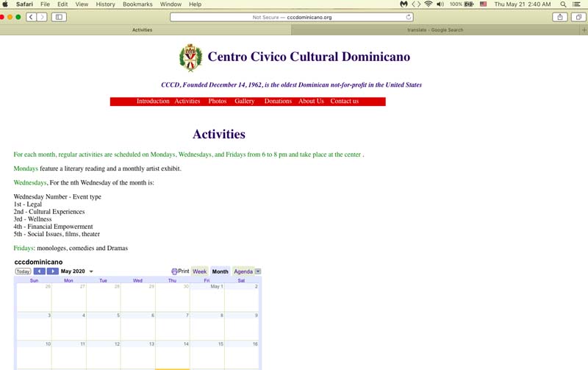This screenshot has width=588, height=370.
Task: Expand the May 2020 date dropdown arrow
Action: point(91,271)
